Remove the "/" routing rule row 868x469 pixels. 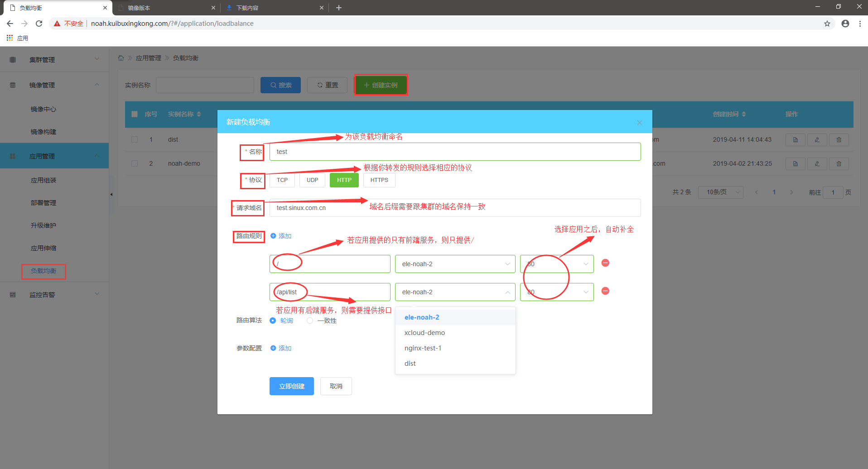click(x=605, y=263)
